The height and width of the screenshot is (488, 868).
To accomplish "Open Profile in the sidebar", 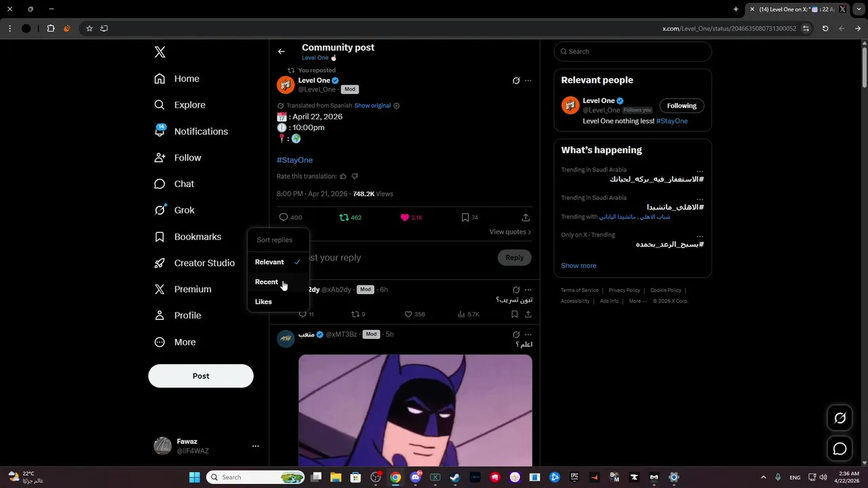I will [178, 315].
